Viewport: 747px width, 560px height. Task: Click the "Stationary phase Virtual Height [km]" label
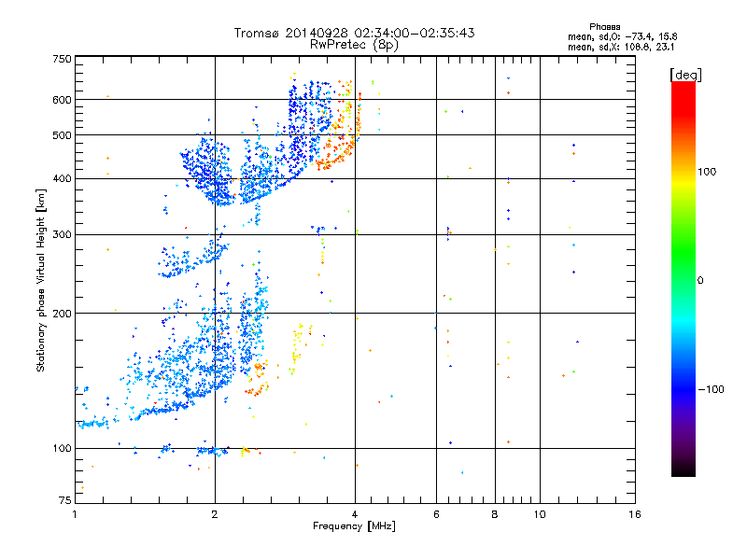[41, 281]
